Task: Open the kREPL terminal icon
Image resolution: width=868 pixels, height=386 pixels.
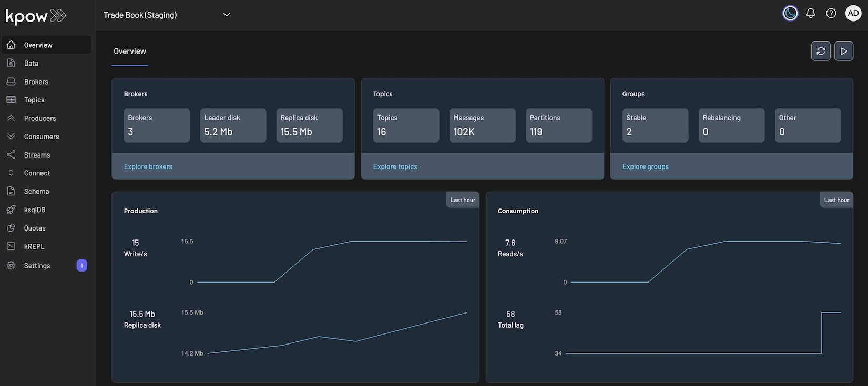Action: pos(11,246)
